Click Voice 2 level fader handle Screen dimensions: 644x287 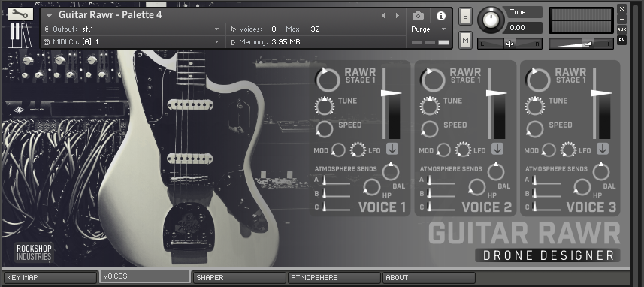click(x=496, y=93)
